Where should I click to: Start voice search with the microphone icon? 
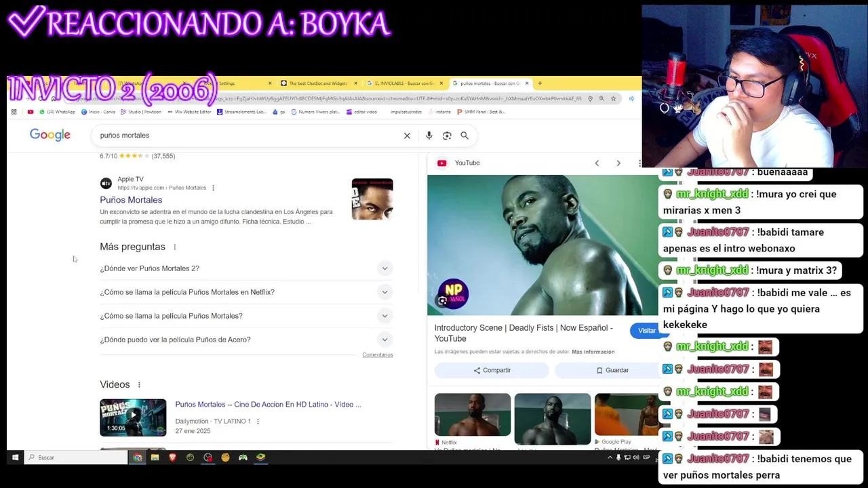pos(429,136)
